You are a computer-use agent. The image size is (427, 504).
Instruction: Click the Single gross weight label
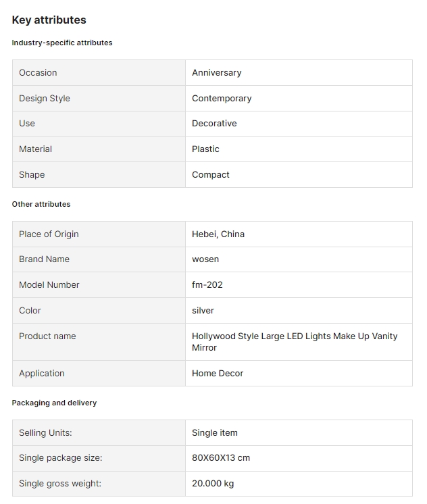[60, 484]
